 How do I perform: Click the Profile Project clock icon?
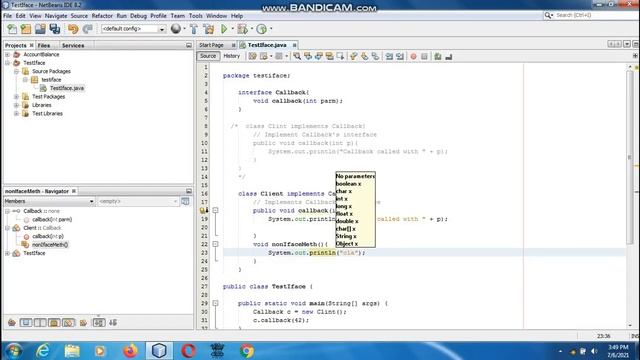262,29
